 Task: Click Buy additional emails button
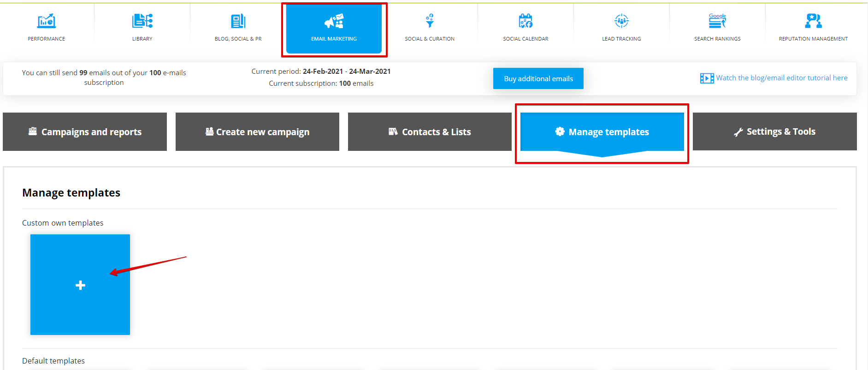click(538, 78)
